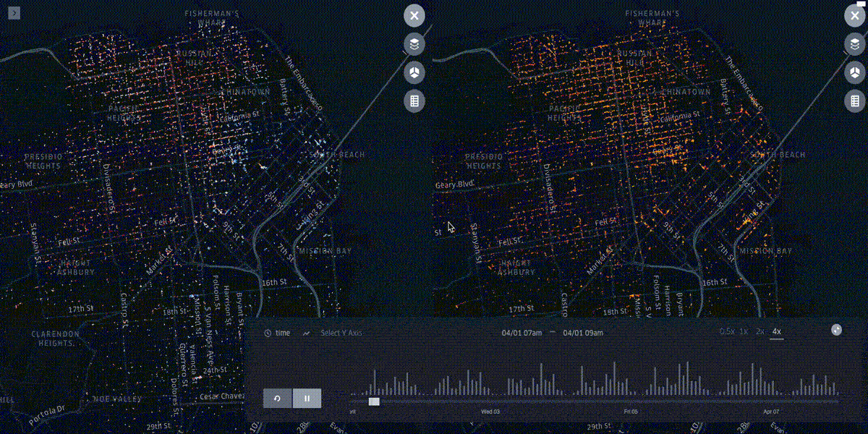Select the 4x playback speed

(777, 331)
